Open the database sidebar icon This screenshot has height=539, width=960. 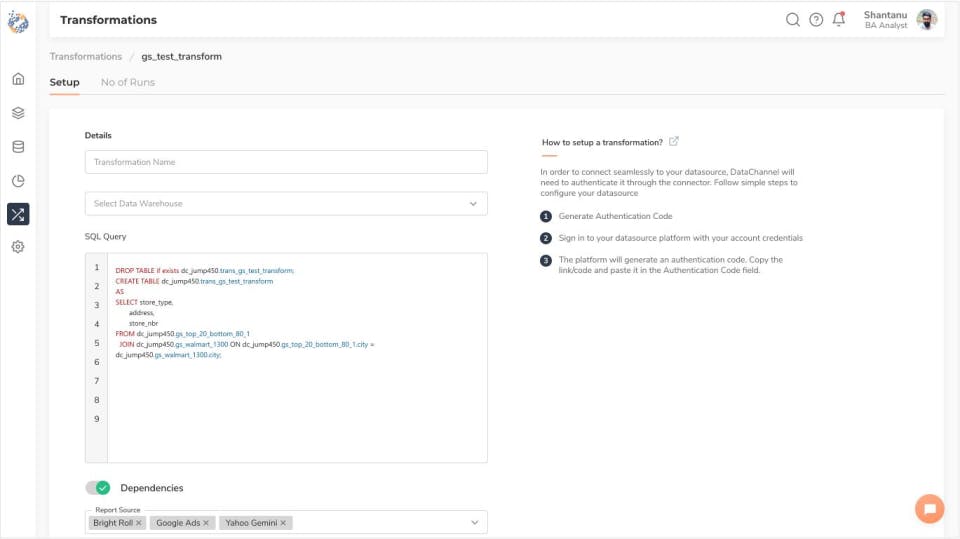pos(18,147)
